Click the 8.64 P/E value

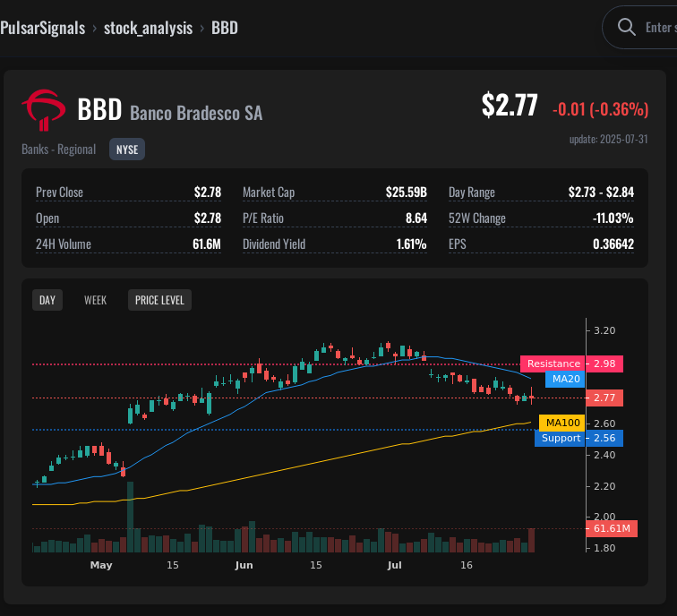(416, 218)
